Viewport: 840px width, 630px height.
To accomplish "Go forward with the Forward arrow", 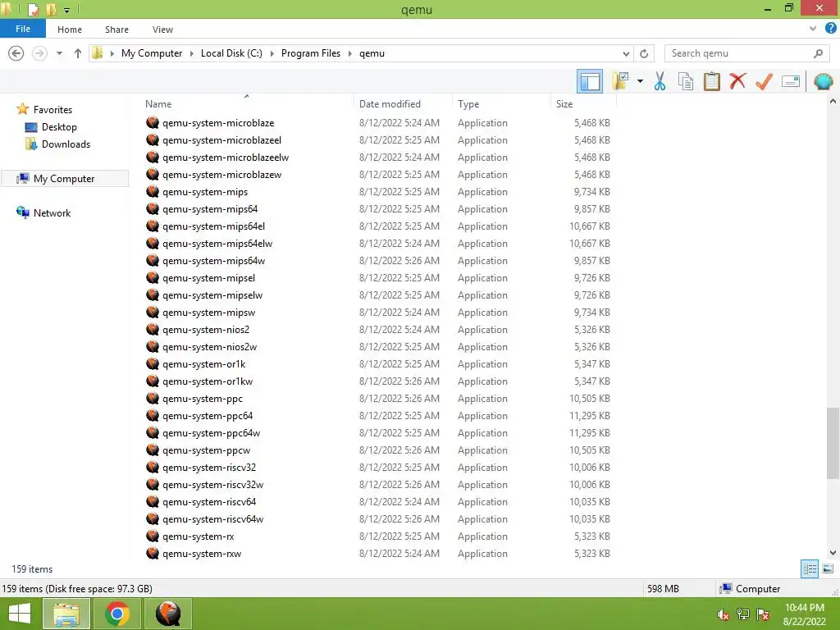I will coord(39,53).
